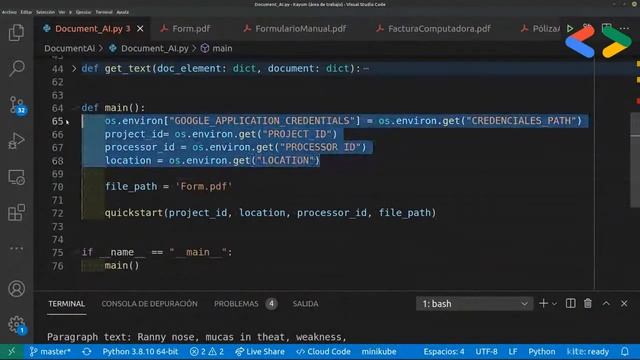Open the Search view in activity bar

(x=16, y=68)
